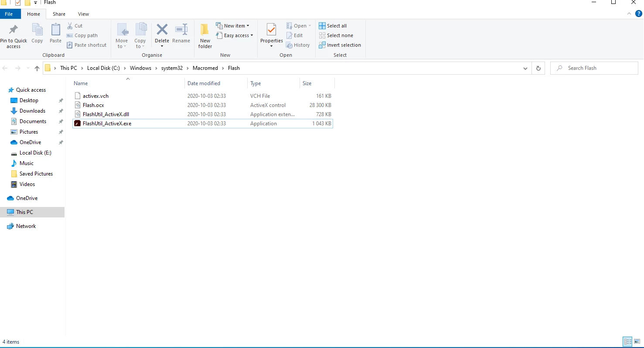Open Downloads in navigation pane
Image resolution: width=644 pixels, height=348 pixels.
32,111
